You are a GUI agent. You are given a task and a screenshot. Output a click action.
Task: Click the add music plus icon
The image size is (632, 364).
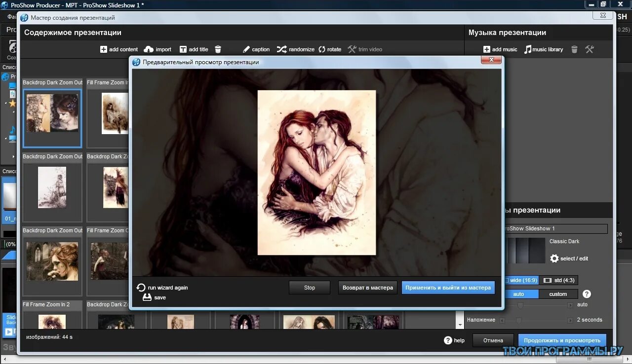pyautogui.click(x=487, y=49)
